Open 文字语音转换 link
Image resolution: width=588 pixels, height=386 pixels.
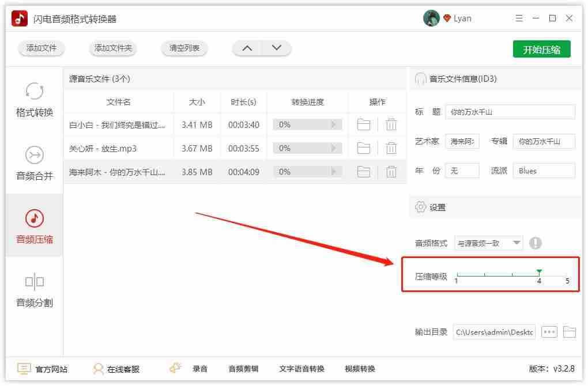tap(301, 369)
